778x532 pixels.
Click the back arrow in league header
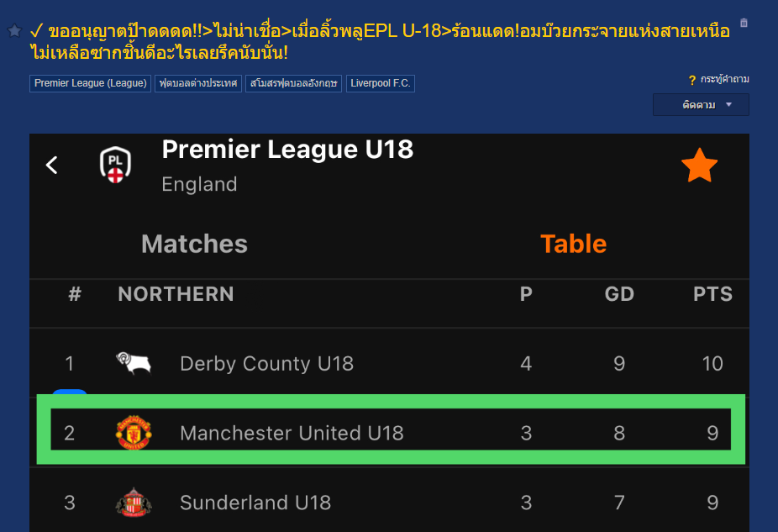(x=52, y=165)
